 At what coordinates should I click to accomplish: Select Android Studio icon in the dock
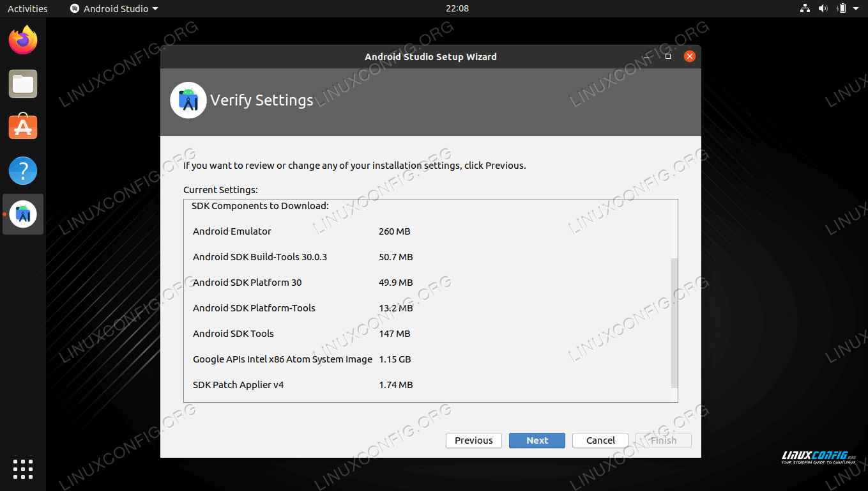pyautogui.click(x=23, y=214)
